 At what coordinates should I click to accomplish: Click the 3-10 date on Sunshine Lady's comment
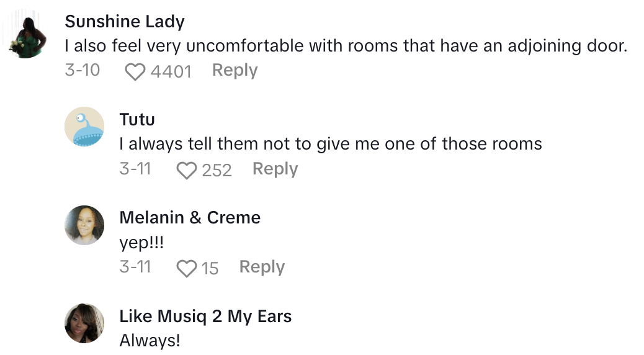tap(82, 71)
